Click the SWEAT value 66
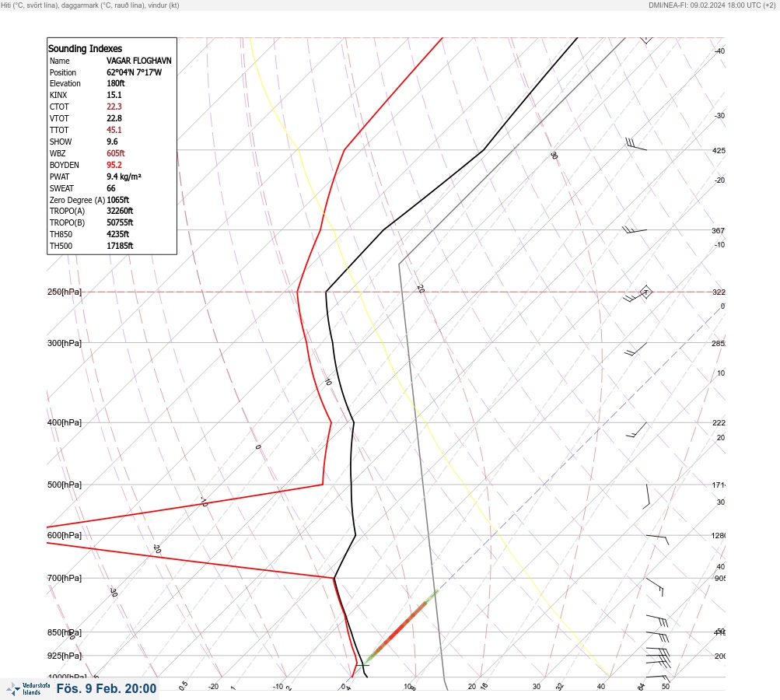 (111, 188)
